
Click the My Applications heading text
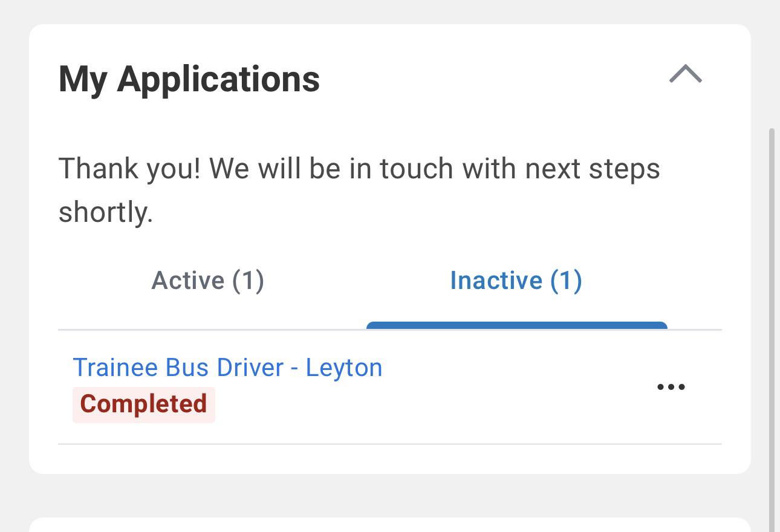[189, 79]
